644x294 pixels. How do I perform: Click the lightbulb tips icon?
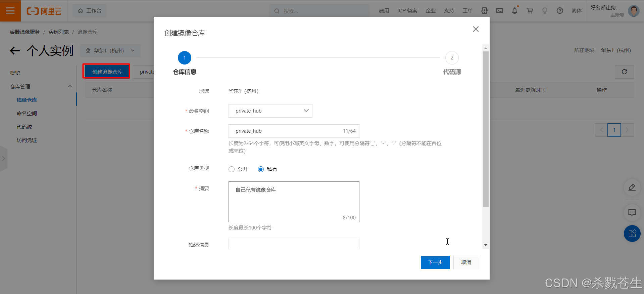tap(545, 11)
